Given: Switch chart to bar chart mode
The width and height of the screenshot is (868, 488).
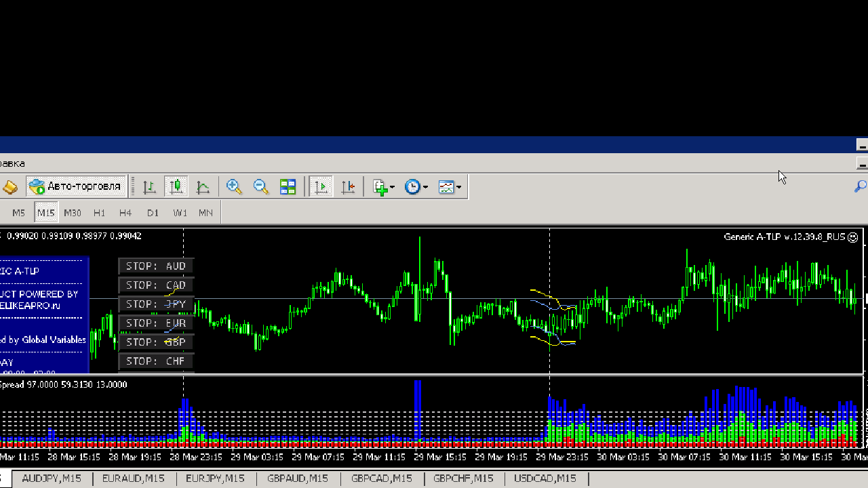Looking at the screenshot, I should [x=149, y=186].
